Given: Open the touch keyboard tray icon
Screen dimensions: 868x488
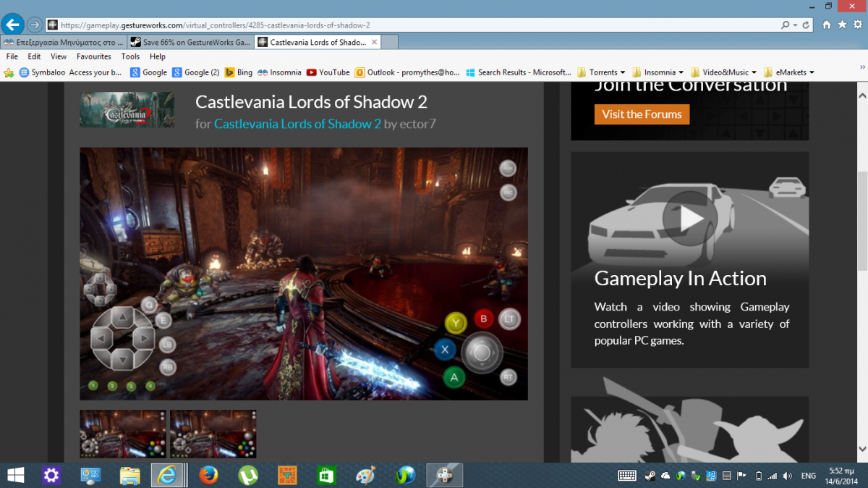Looking at the screenshot, I should (627, 476).
